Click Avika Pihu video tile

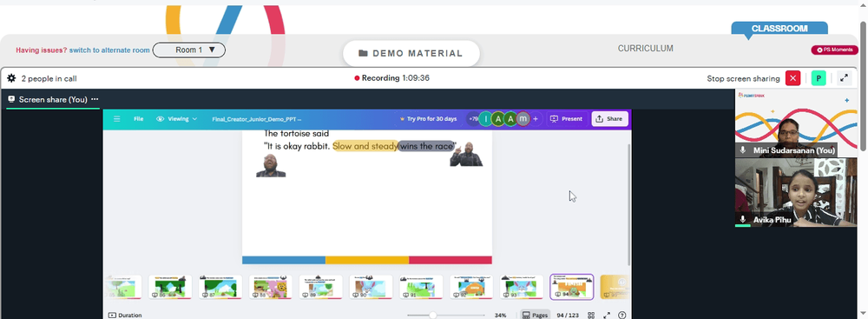click(796, 192)
